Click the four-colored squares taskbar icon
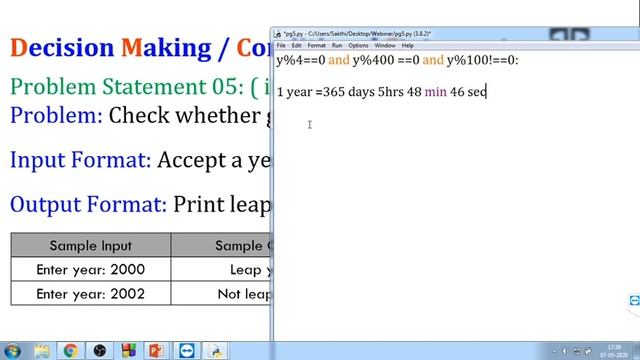 [129, 351]
